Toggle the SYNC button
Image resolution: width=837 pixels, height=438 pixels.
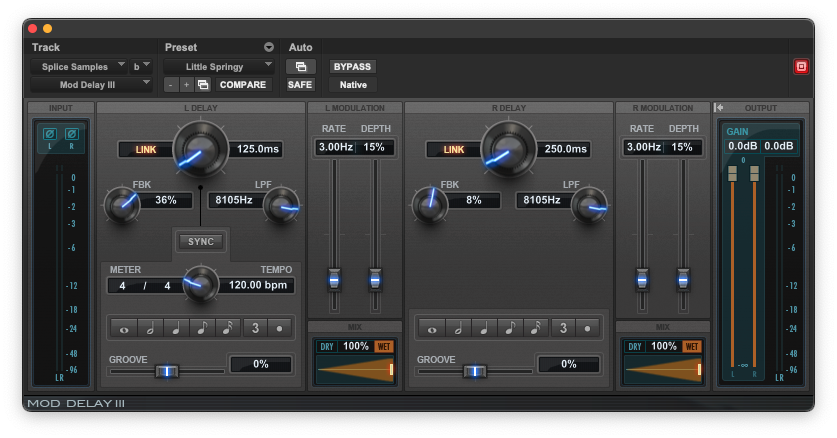click(x=201, y=241)
